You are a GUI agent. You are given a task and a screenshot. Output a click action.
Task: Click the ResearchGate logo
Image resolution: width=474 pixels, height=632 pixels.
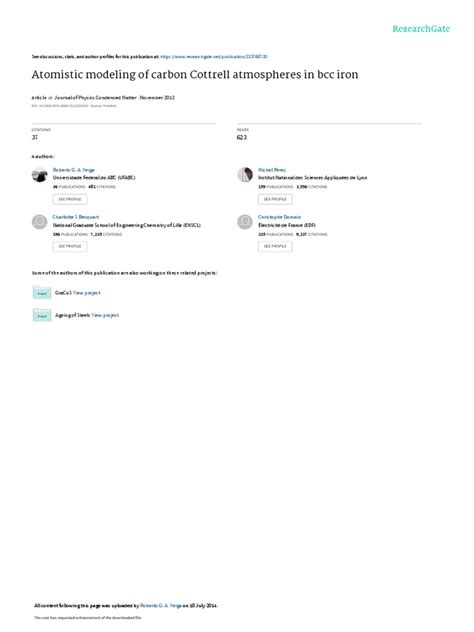coord(421,29)
